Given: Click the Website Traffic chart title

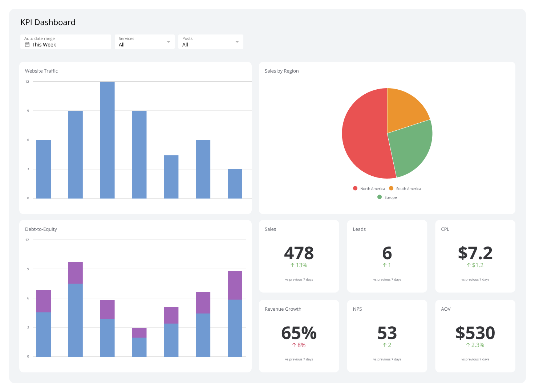Looking at the screenshot, I should pos(41,71).
